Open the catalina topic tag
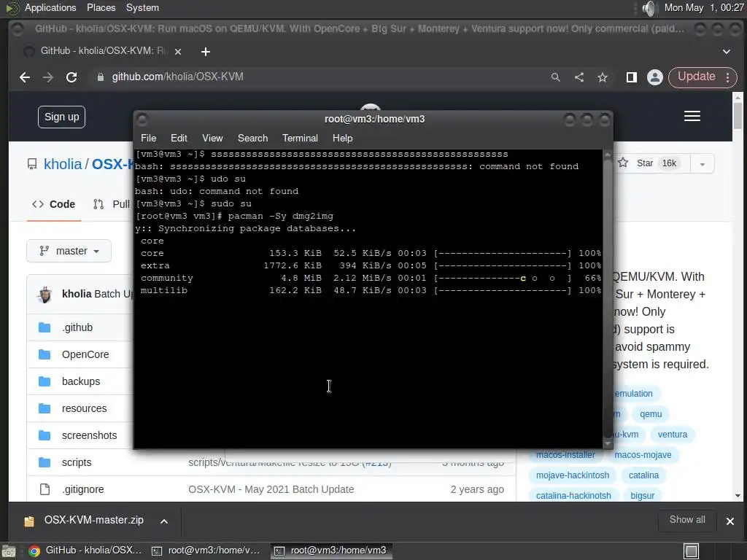Viewport: 747px width, 560px height. 643,475
